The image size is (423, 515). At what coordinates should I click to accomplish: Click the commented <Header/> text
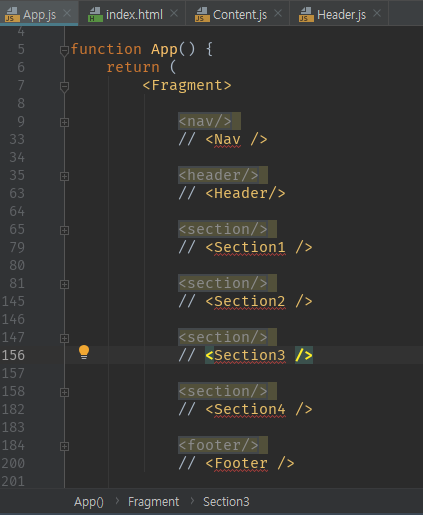[x=245, y=193]
